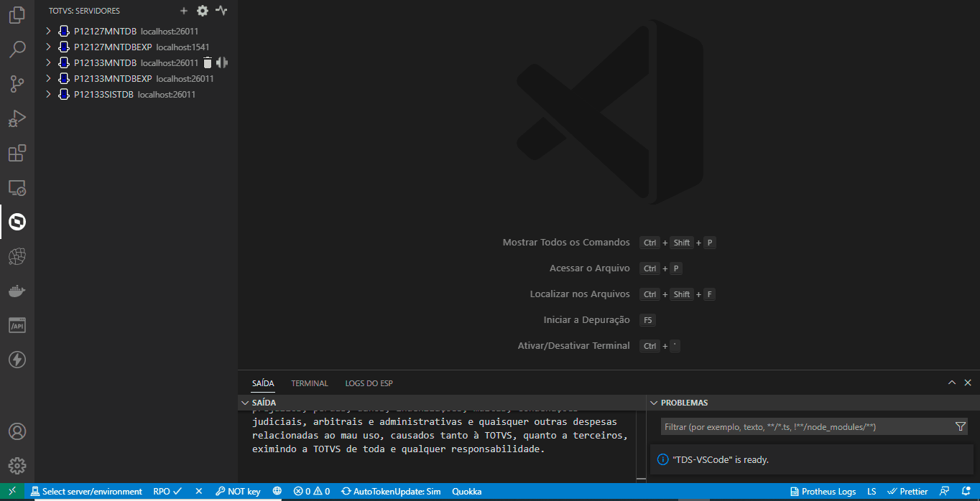Screen dimensions: 980x501
Task: Open the Explorer view in activity bar
Action: (17, 14)
